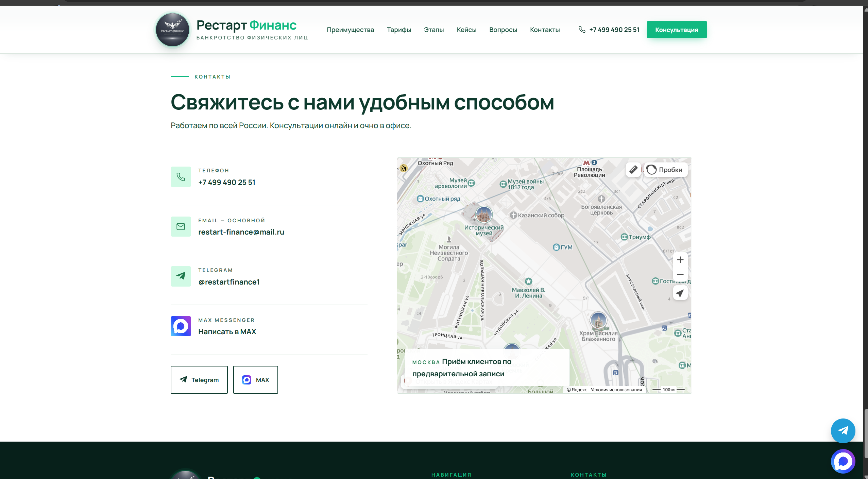This screenshot has width=868, height=479.
Task: Click the geolocation arrow on the map
Action: [x=680, y=293]
